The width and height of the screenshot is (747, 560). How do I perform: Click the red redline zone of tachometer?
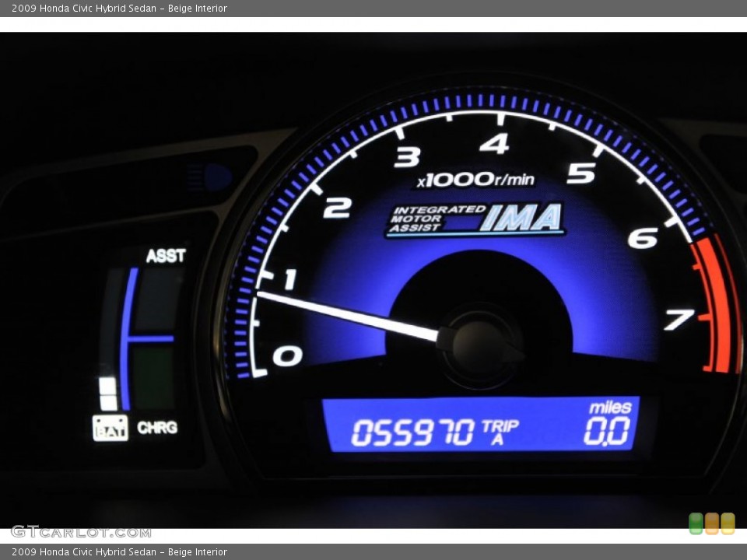[x=717, y=305]
